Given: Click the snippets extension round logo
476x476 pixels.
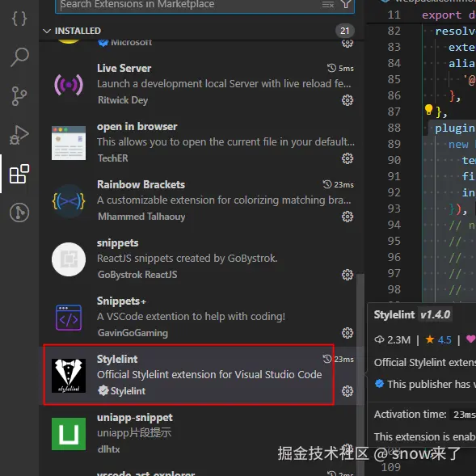Looking at the screenshot, I should 69,259.
